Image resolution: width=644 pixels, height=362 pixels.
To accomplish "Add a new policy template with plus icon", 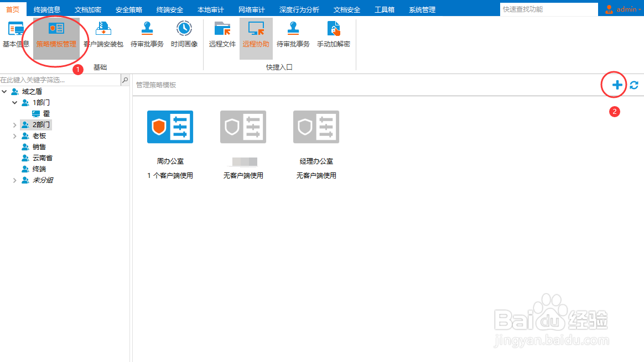I will point(617,85).
